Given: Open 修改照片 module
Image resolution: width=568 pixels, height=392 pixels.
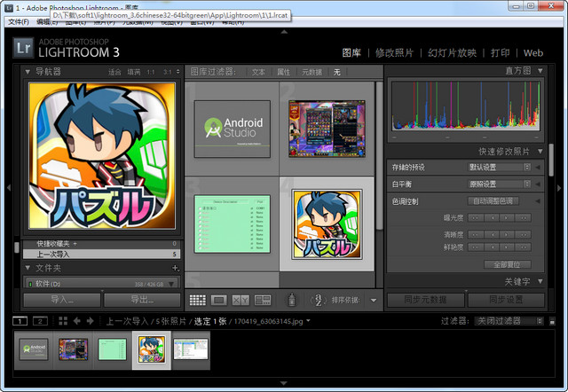Looking at the screenshot, I should tap(394, 53).
